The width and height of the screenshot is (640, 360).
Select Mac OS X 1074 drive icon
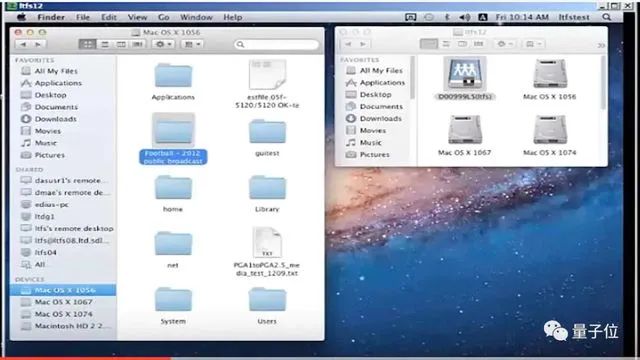tap(550, 130)
